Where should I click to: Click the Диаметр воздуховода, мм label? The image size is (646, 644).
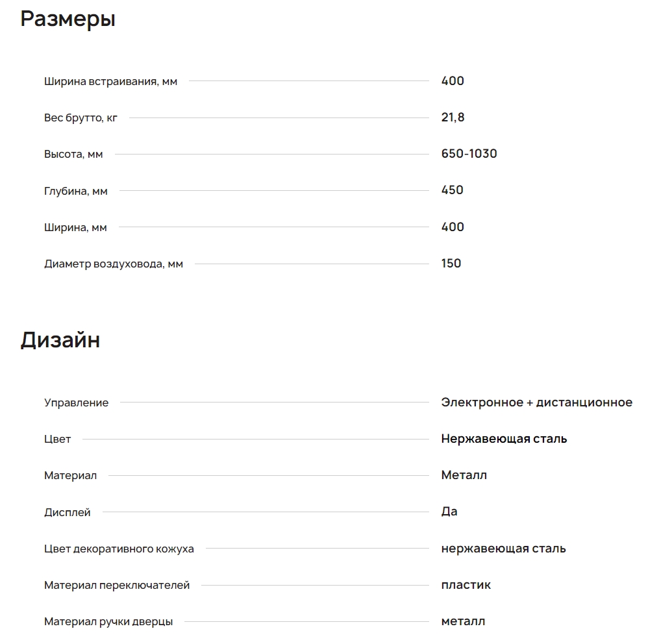tap(114, 264)
